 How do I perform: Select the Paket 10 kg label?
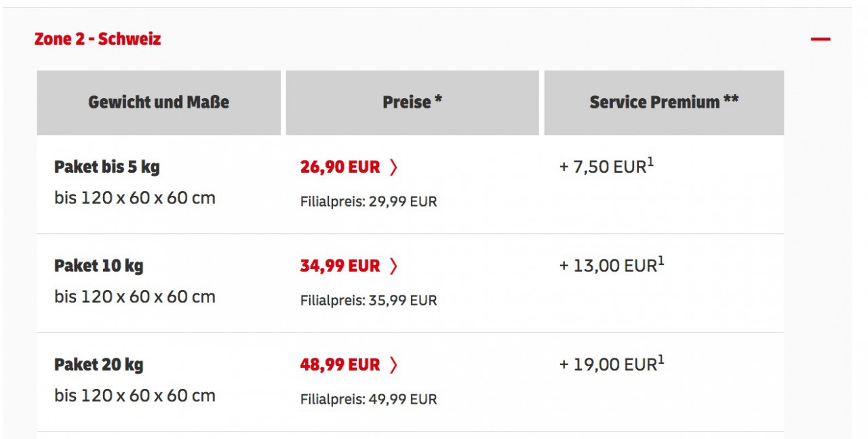(x=99, y=266)
